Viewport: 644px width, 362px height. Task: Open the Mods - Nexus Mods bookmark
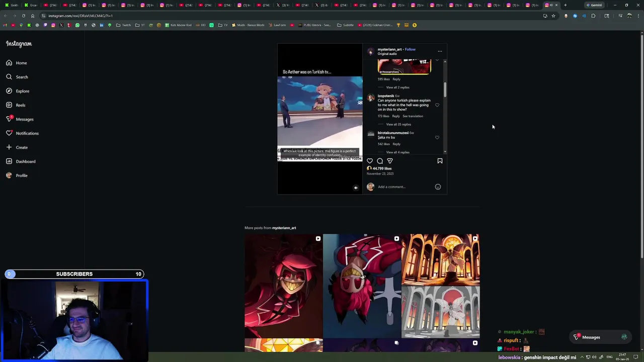click(248, 25)
